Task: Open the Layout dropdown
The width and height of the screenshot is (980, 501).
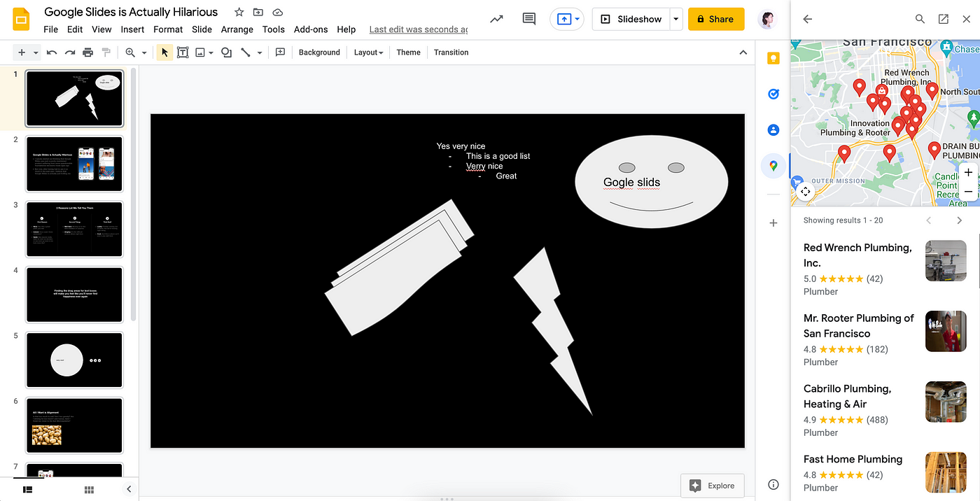Action: point(368,52)
